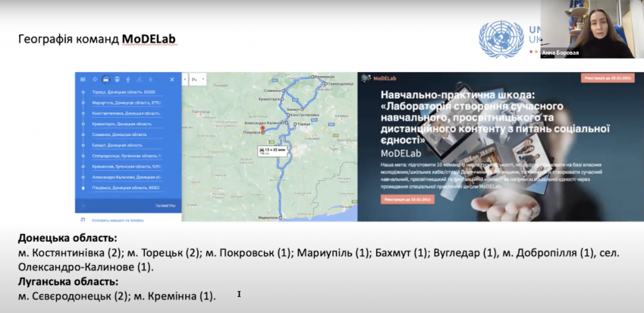Click the top-right registration deadline button on banner
Viewport: 644px width, 313px height.
coord(608,77)
